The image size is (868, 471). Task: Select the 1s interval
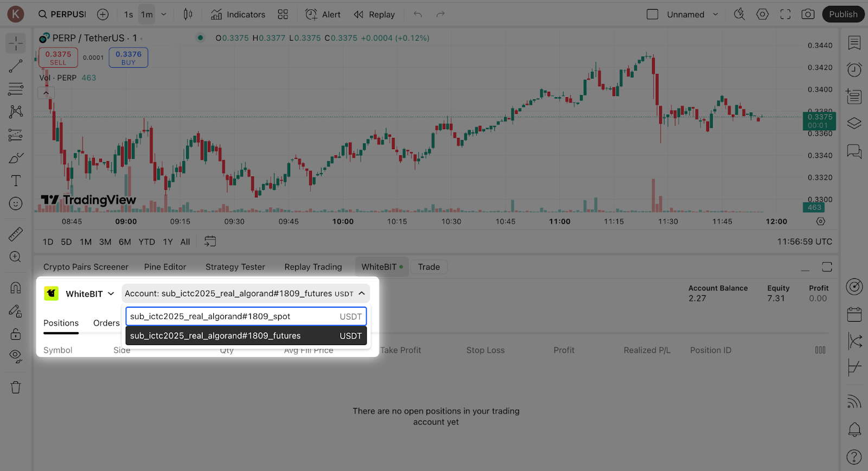[x=129, y=15]
